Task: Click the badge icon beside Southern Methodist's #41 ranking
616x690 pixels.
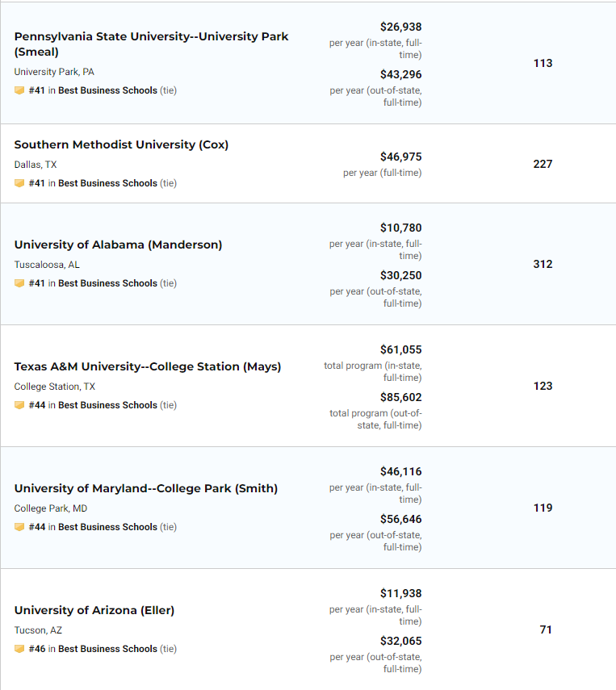Action: 19,183
